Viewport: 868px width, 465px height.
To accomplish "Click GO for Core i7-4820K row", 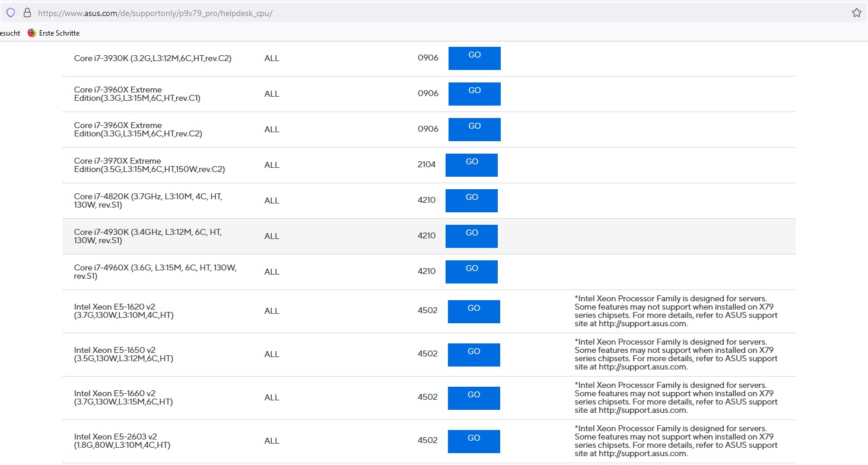I will 472,200.
